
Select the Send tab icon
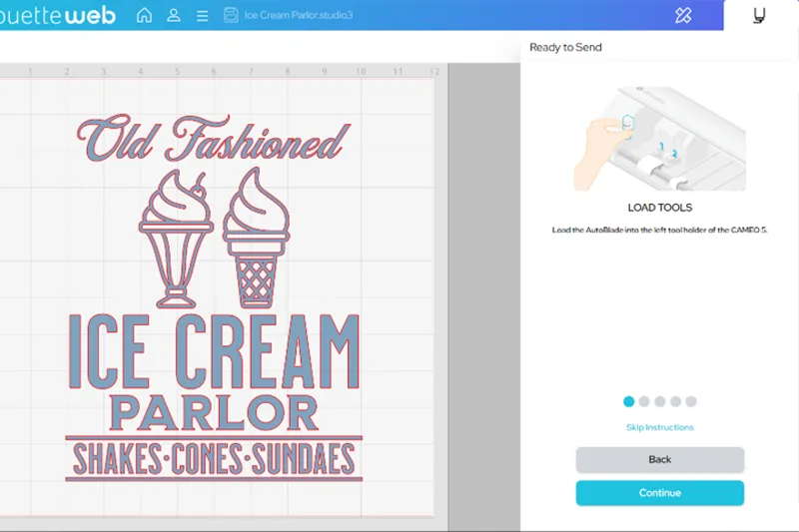point(761,15)
